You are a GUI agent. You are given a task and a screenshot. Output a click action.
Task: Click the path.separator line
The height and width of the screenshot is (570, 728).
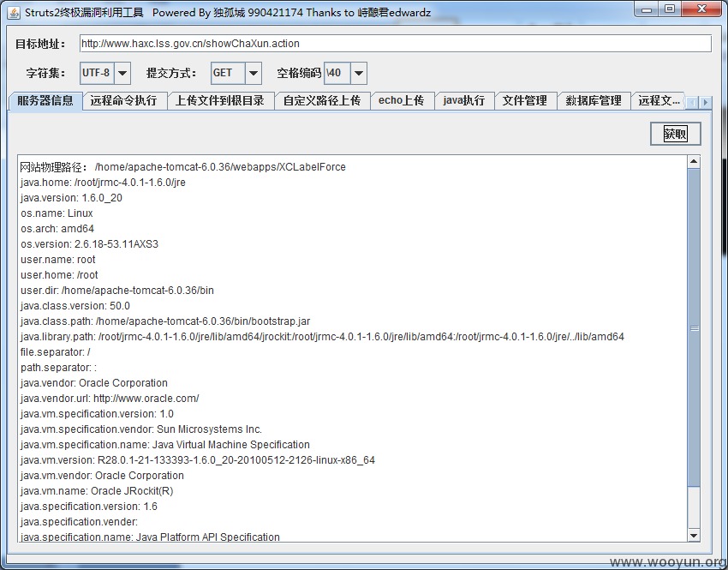(58, 368)
